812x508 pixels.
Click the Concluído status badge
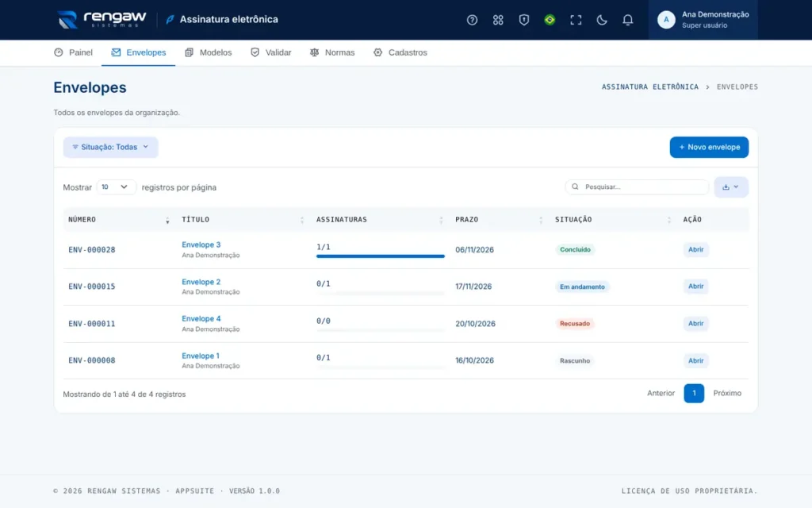[x=575, y=250]
